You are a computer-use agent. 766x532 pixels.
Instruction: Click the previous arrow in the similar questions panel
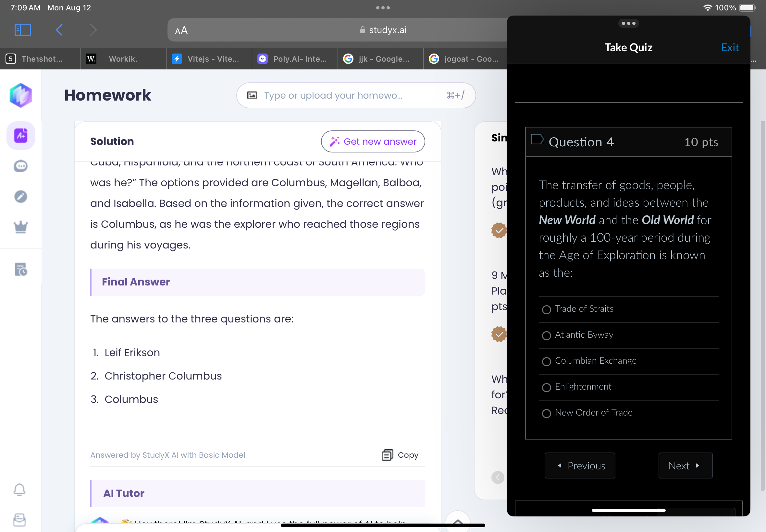[498, 477]
